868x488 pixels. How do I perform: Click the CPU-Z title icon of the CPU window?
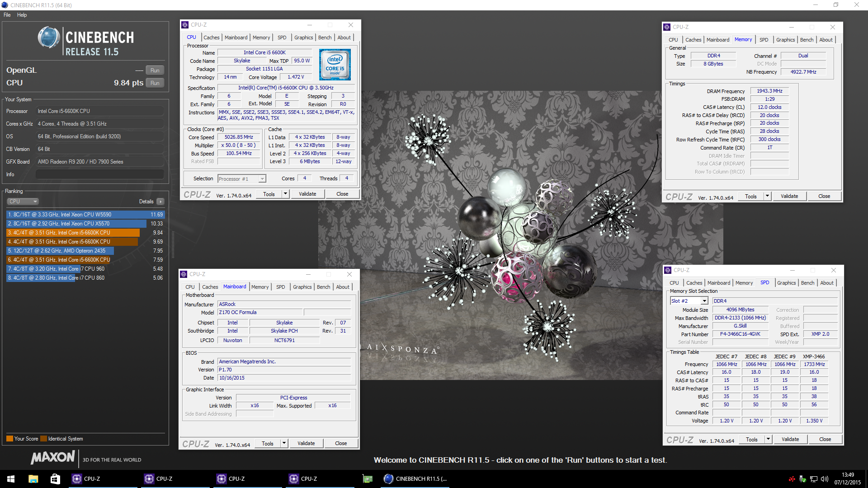[x=185, y=25]
